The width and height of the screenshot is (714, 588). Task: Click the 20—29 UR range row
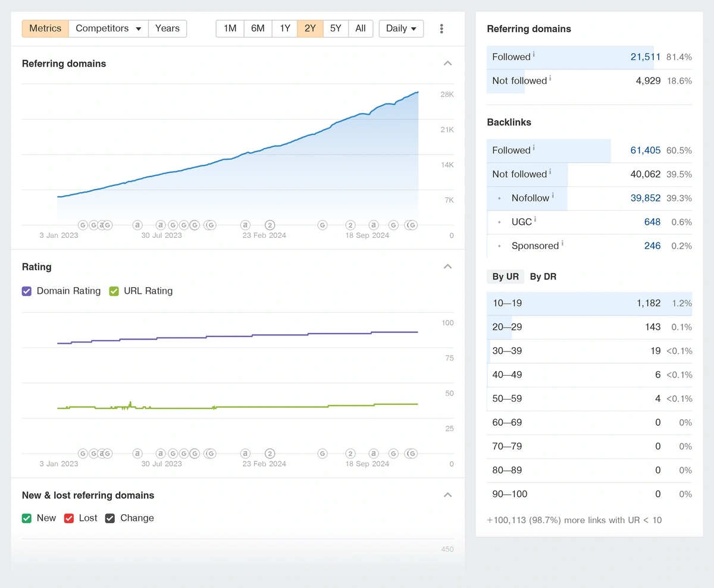tap(590, 327)
